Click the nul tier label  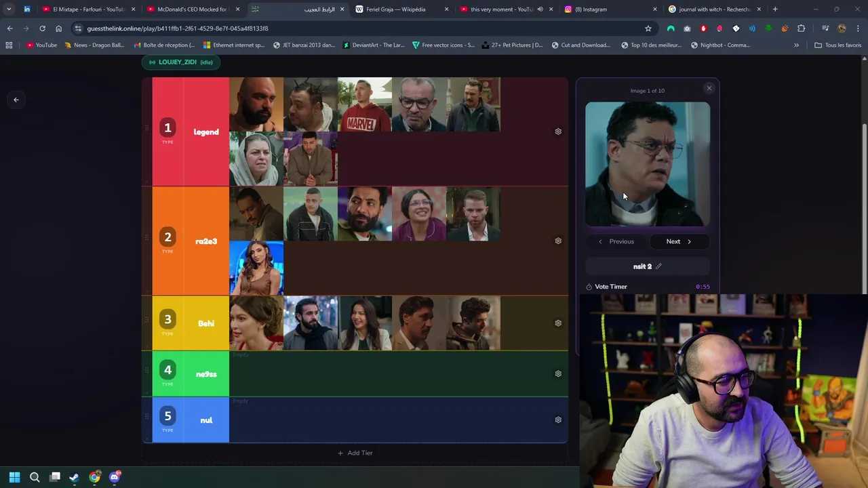click(x=206, y=420)
